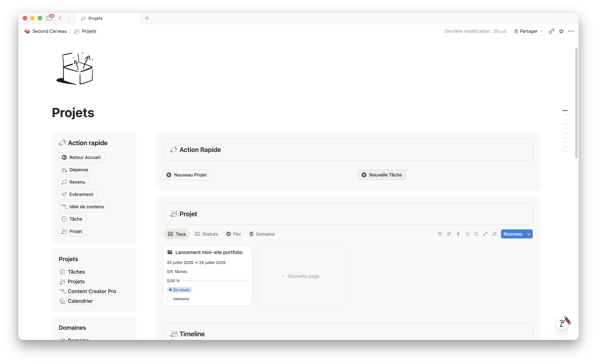
Task: Click the Nouvelle page empty card
Action: pyautogui.click(x=301, y=276)
